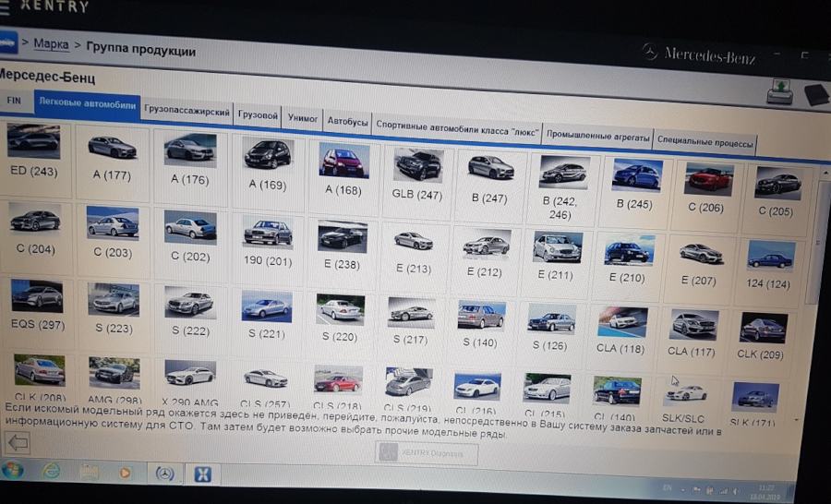Image resolution: width=831 pixels, height=504 pixels.
Task: Open the CLK (209) model series
Action: click(x=762, y=337)
